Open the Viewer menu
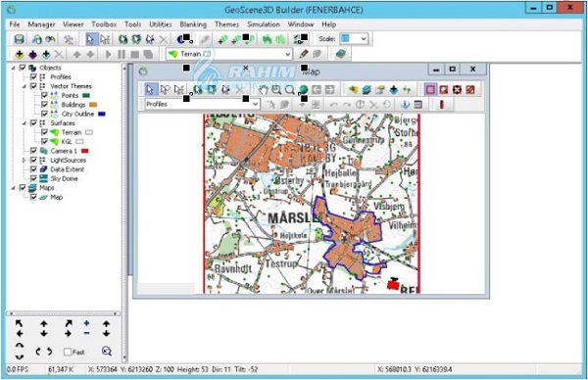 [73, 24]
